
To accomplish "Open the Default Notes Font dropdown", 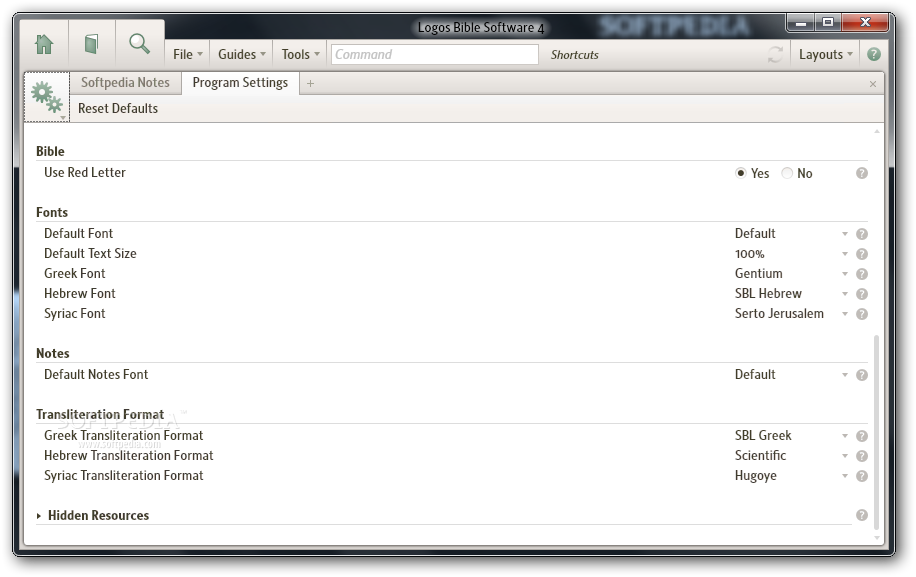I will coord(792,375).
